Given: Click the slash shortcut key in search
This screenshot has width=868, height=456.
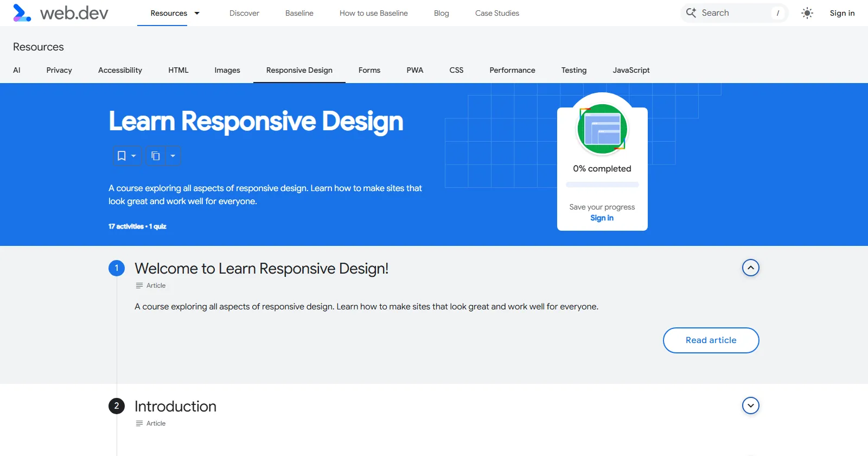Looking at the screenshot, I should (x=778, y=13).
